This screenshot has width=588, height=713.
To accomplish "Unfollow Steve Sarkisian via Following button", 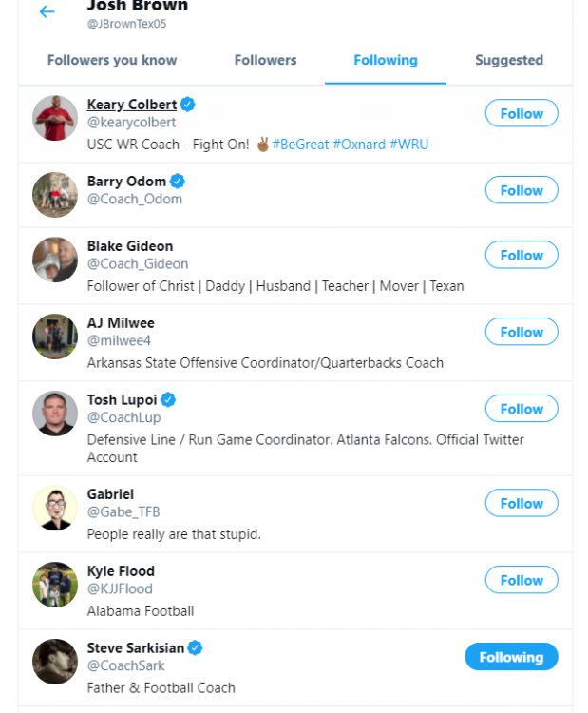I will (511, 657).
